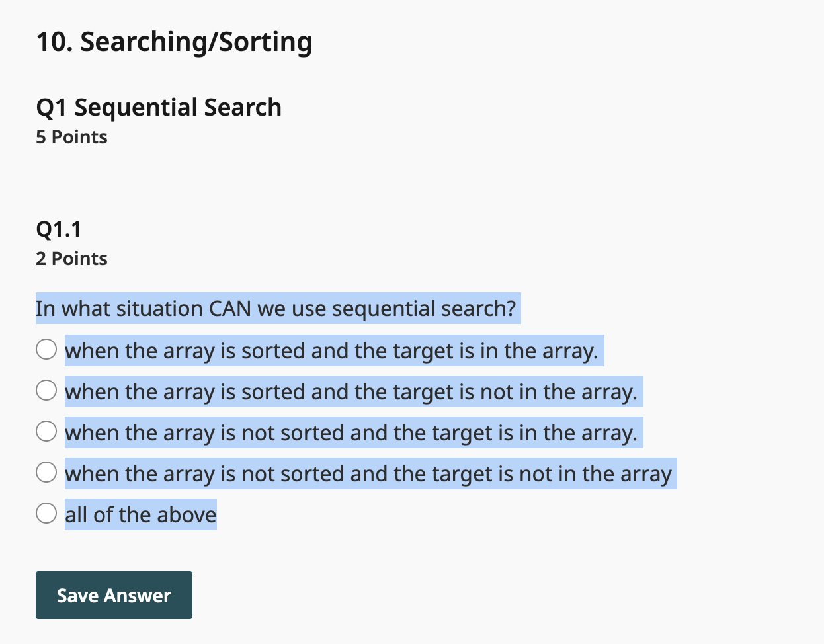Screen dimensions: 824x644
Task: Click the highlighted "all of the above" answer text
Action: point(140,514)
